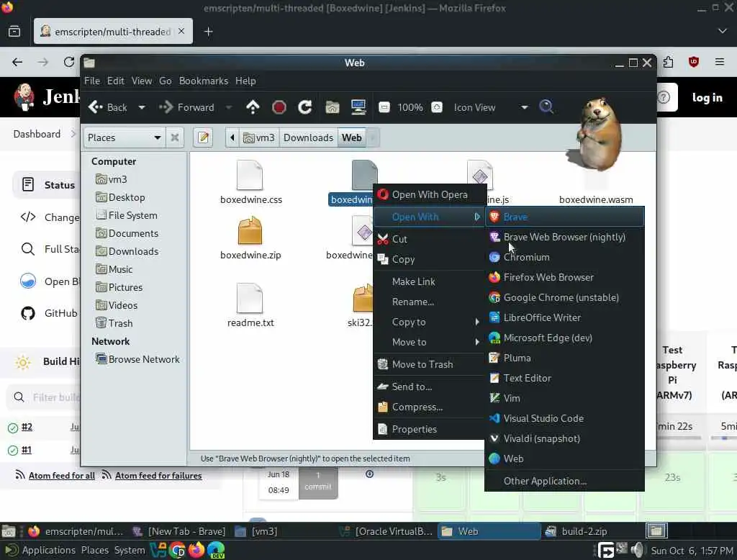Expand Move to submenu
The width and height of the screenshot is (737, 560).
429,342
